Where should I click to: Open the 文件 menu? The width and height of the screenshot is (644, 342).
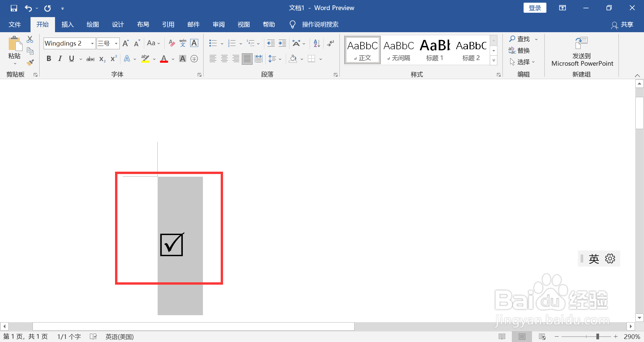(x=15, y=24)
